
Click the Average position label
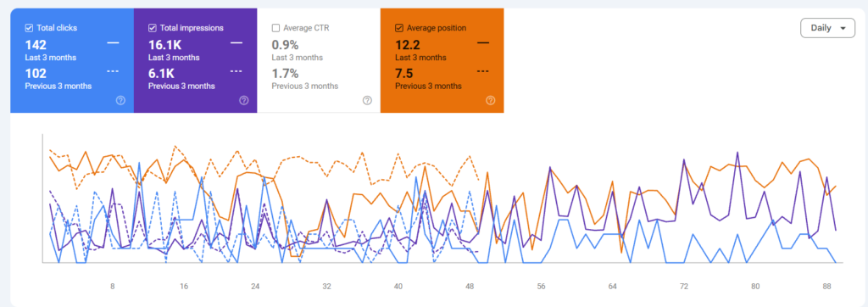coord(437,28)
